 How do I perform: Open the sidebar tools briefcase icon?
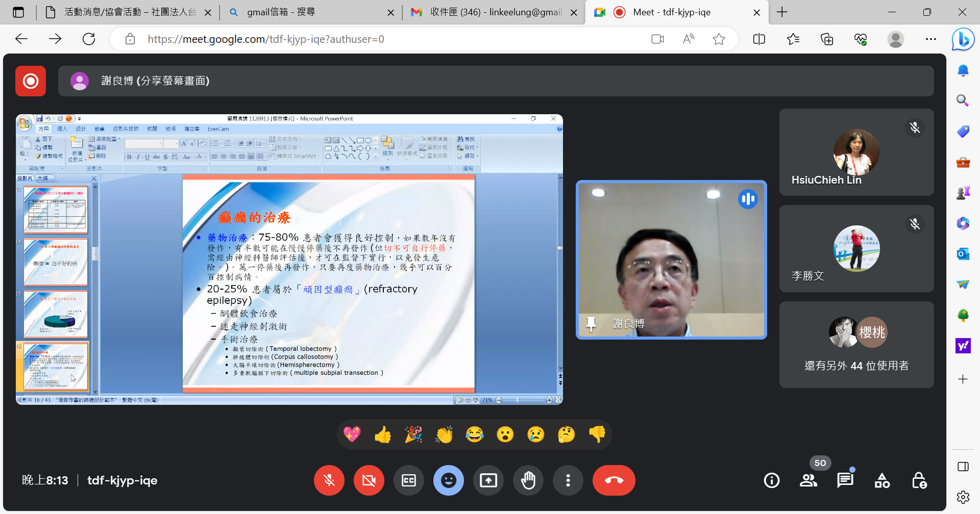click(x=963, y=162)
